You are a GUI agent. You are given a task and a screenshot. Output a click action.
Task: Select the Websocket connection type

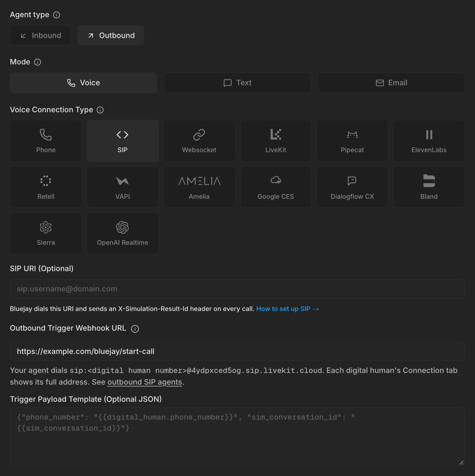(199, 141)
